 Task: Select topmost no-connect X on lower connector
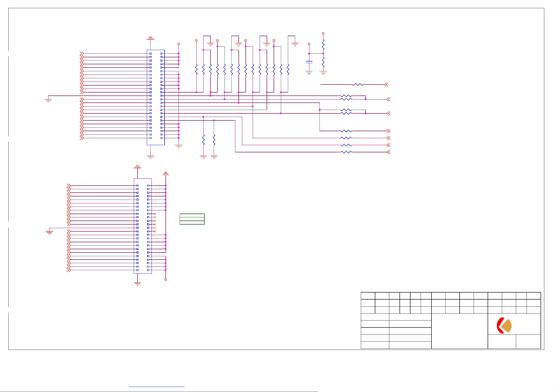pyautogui.click(x=155, y=214)
